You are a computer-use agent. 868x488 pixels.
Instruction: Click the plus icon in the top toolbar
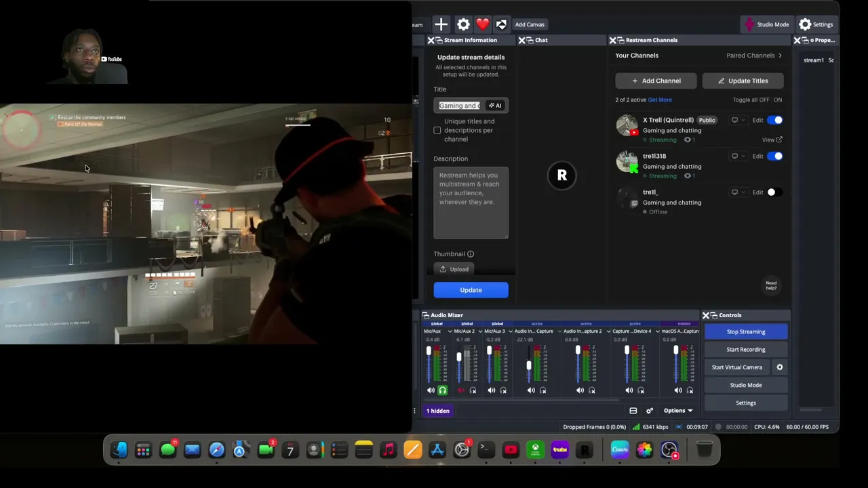(x=441, y=24)
